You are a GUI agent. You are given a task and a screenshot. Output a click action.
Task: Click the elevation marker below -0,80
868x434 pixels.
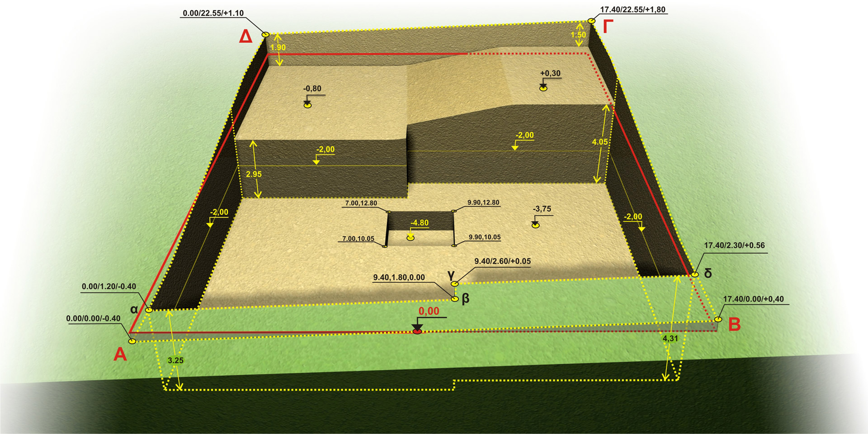(x=307, y=105)
